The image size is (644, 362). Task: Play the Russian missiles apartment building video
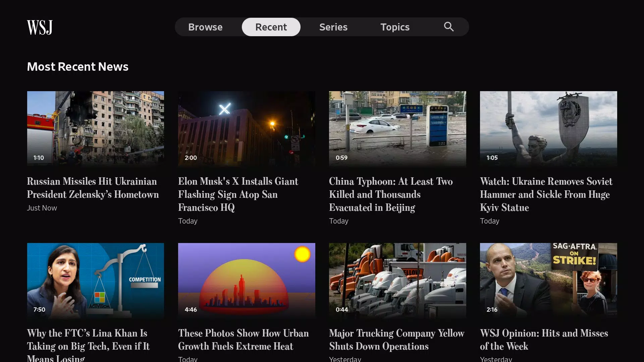pyautogui.click(x=96, y=129)
